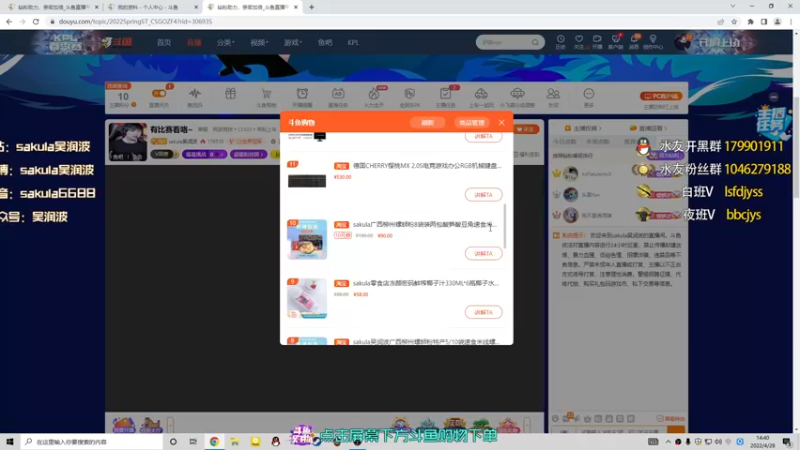Click the 主播任务 floating badge
800x450 pixels.
point(771,122)
